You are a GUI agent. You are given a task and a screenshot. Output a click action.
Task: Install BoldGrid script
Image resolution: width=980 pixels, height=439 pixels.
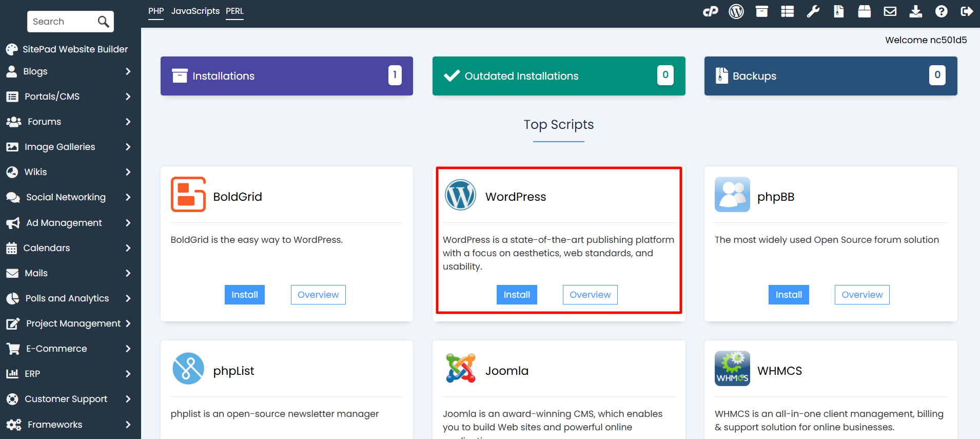pos(245,295)
